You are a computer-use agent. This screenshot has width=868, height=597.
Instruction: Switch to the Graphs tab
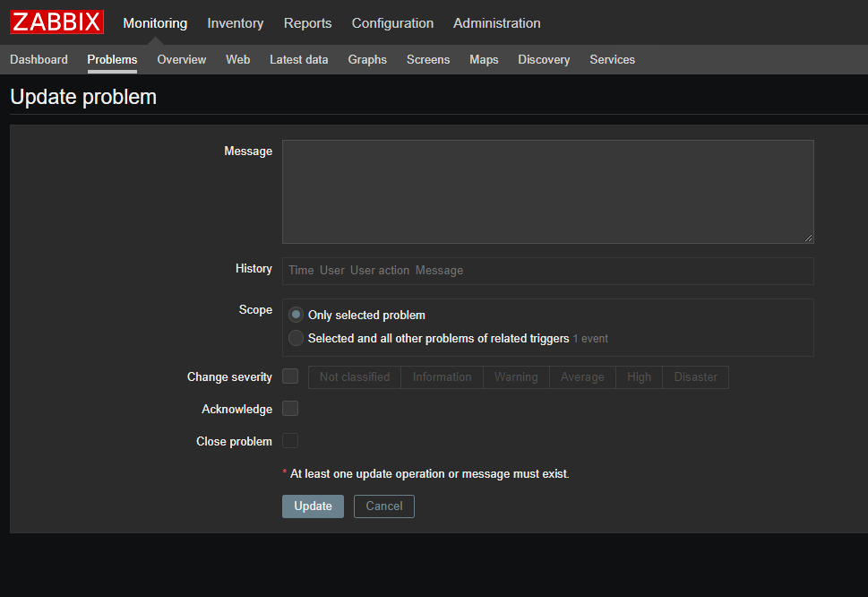click(367, 60)
